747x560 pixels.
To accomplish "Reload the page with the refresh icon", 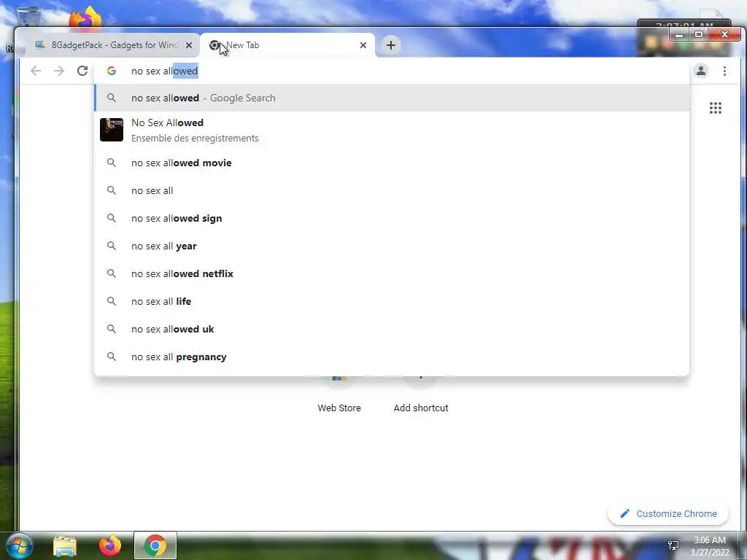I will click(82, 71).
